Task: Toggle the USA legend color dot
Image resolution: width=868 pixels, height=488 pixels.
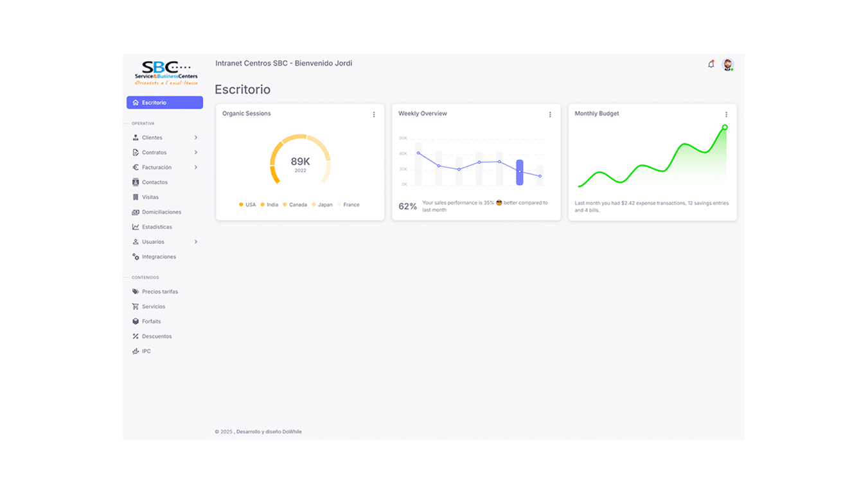Action: [x=241, y=205]
